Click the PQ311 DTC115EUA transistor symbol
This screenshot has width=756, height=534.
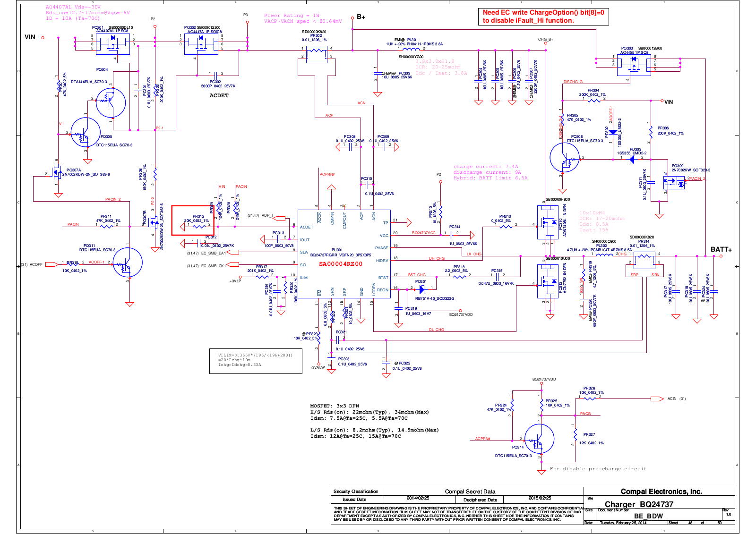128,263
